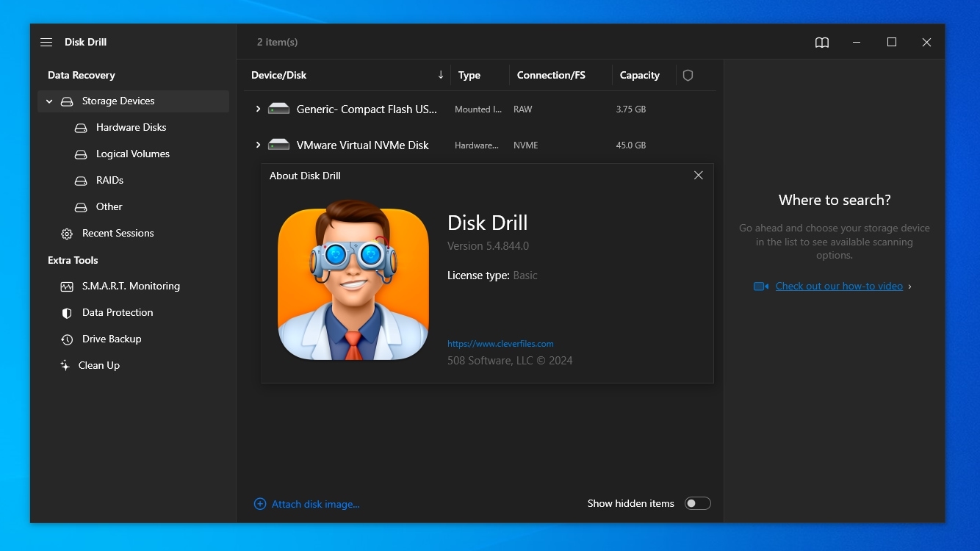The width and height of the screenshot is (980, 551).
Task: Select Storage Devices in the sidebar
Action: pyautogui.click(x=134, y=101)
